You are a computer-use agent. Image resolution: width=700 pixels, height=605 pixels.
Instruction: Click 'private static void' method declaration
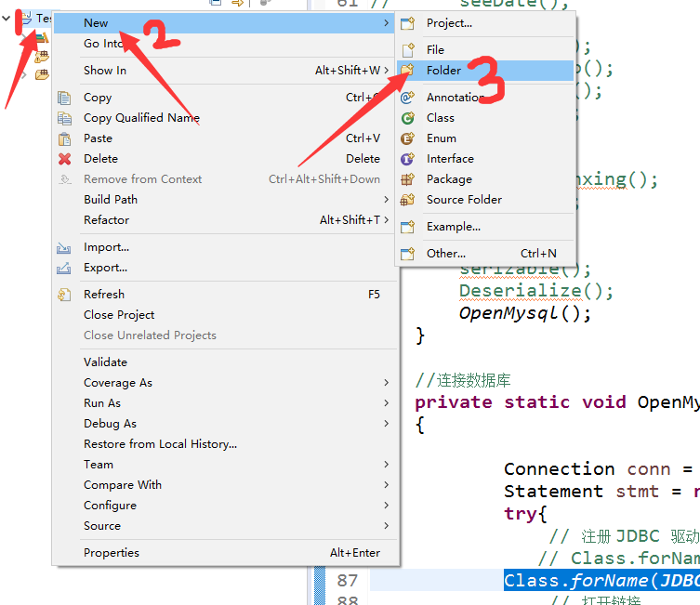coord(521,402)
